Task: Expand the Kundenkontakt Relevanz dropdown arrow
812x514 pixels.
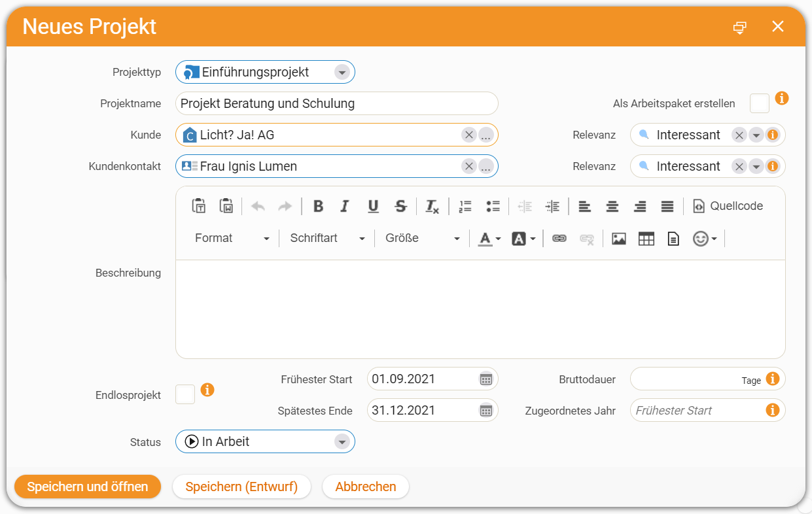Action: pos(756,166)
